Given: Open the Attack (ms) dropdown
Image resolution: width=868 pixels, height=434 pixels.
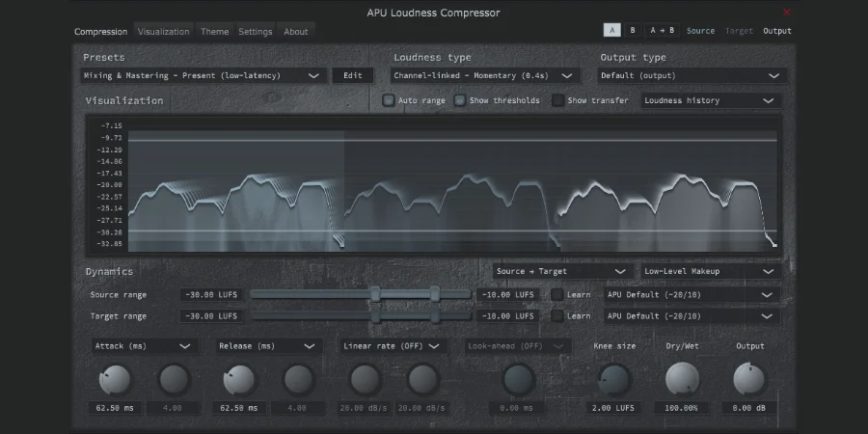Looking at the screenshot, I should tap(144, 346).
